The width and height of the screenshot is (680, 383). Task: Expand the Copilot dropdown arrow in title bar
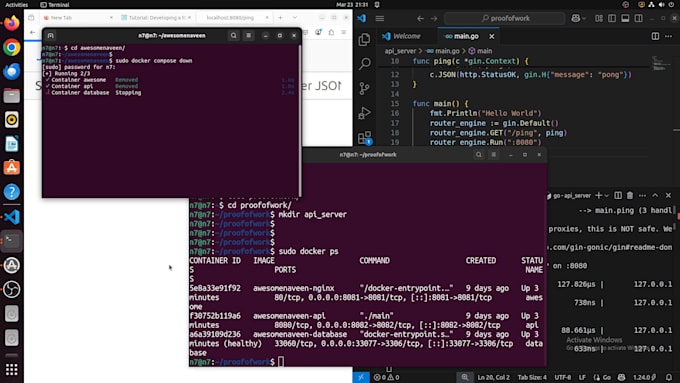pos(584,18)
